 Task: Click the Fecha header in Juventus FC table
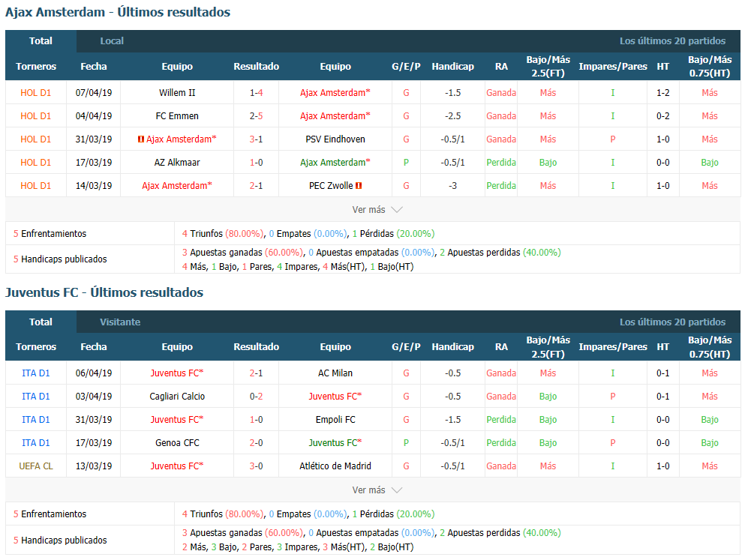(94, 347)
